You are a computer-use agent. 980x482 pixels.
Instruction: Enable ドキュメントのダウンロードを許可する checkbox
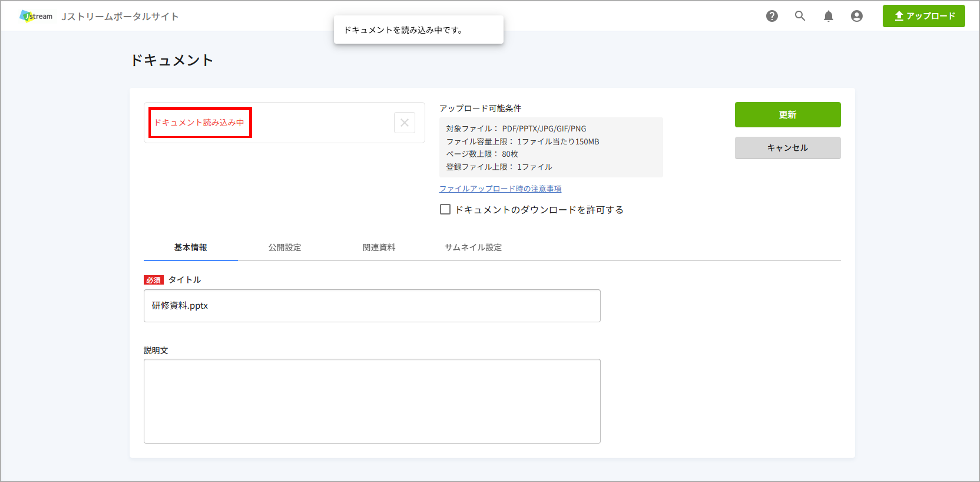click(445, 210)
